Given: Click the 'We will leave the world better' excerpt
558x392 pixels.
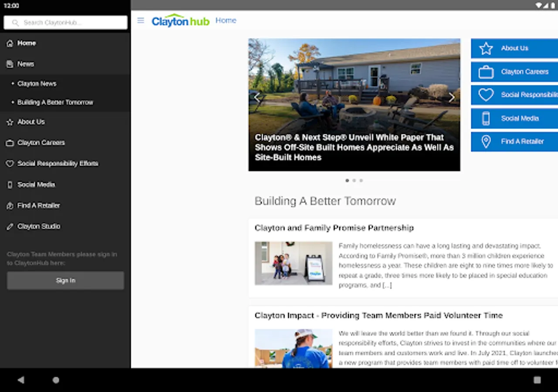Looking at the screenshot, I should point(448,348).
